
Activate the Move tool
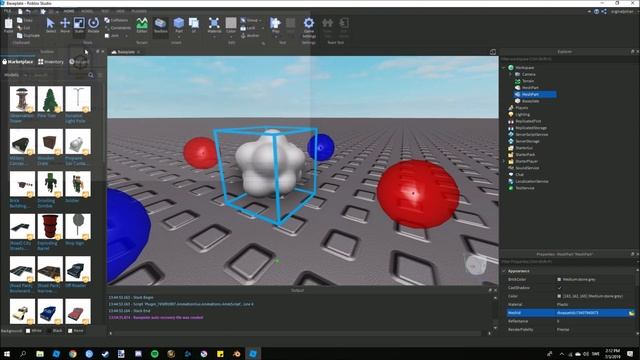pos(65,25)
